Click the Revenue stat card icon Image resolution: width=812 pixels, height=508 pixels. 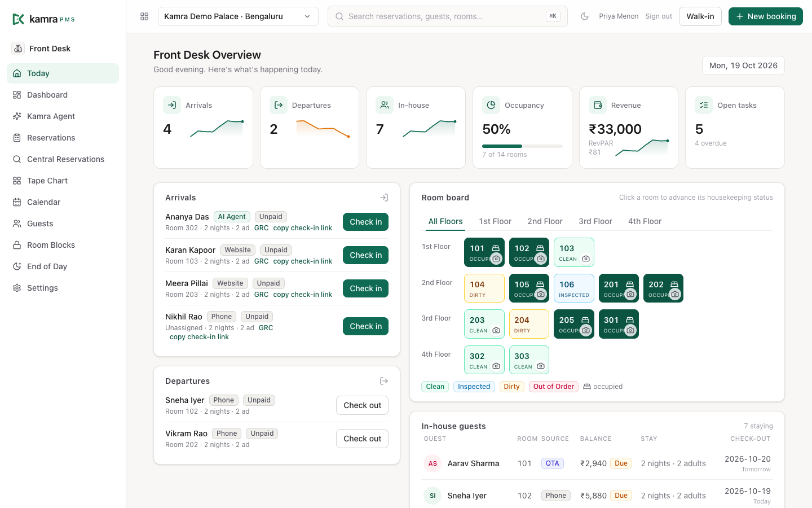598,105
